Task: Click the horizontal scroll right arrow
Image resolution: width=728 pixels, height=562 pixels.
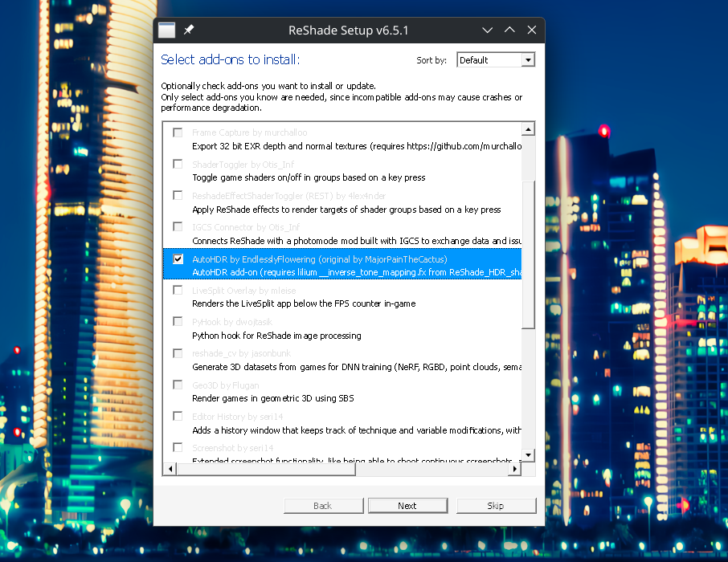Action: click(514, 469)
